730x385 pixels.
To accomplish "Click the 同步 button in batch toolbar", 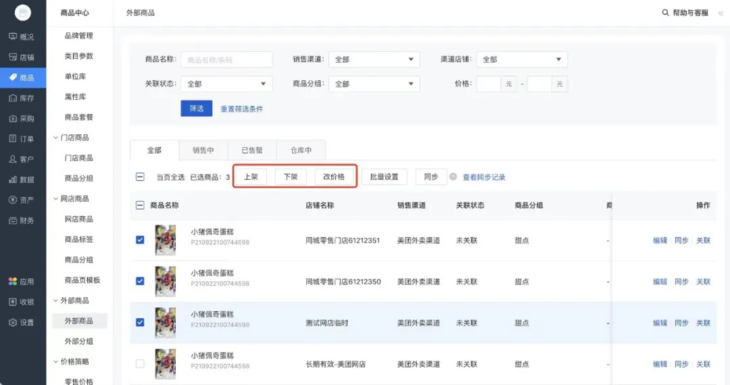I will click(x=431, y=177).
